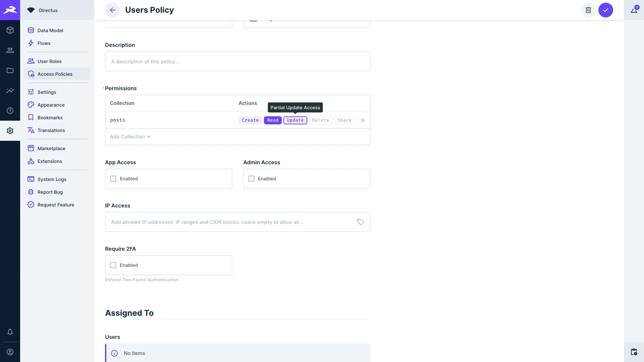
Task: Click the back arrow navigation icon
Action: pos(112,10)
